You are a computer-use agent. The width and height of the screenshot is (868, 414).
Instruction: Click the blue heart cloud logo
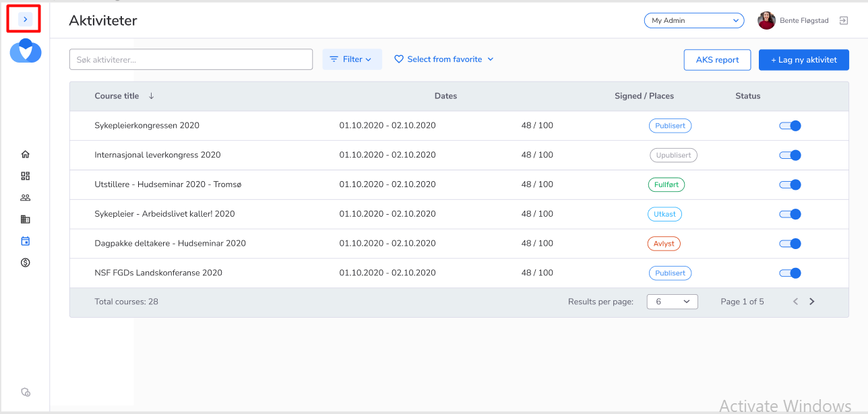26,51
